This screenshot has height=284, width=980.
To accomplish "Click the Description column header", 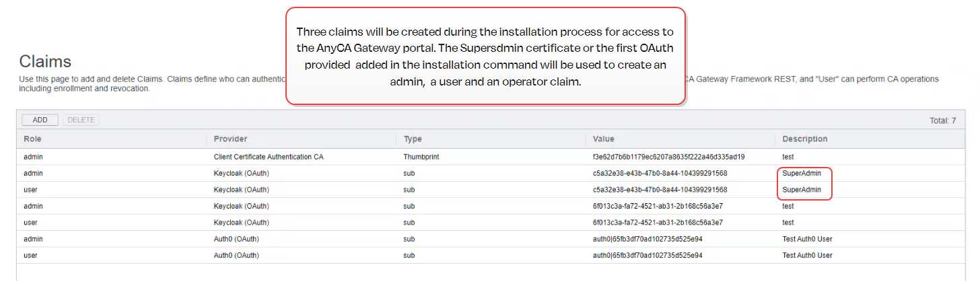I will pos(804,139).
